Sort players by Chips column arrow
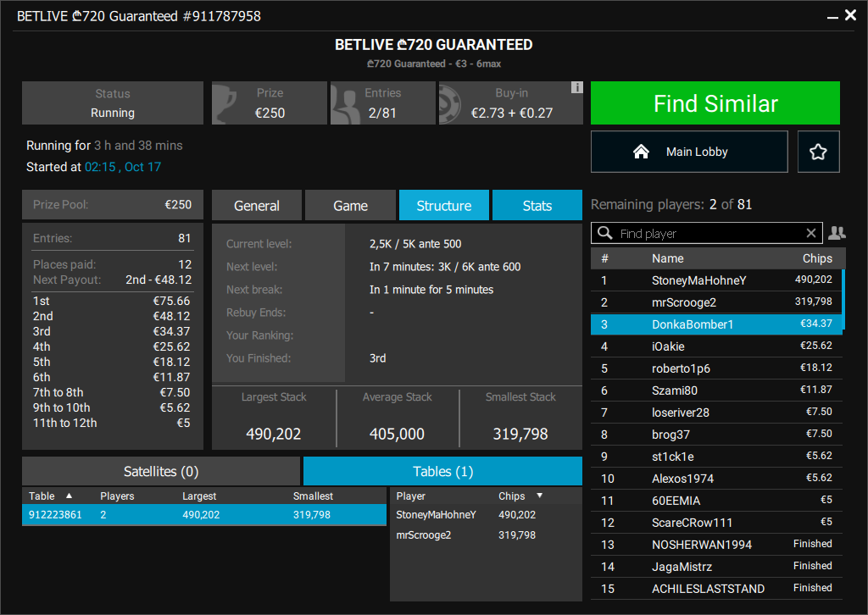The width and height of the screenshot is (868, 615). (x=539, y=496)
